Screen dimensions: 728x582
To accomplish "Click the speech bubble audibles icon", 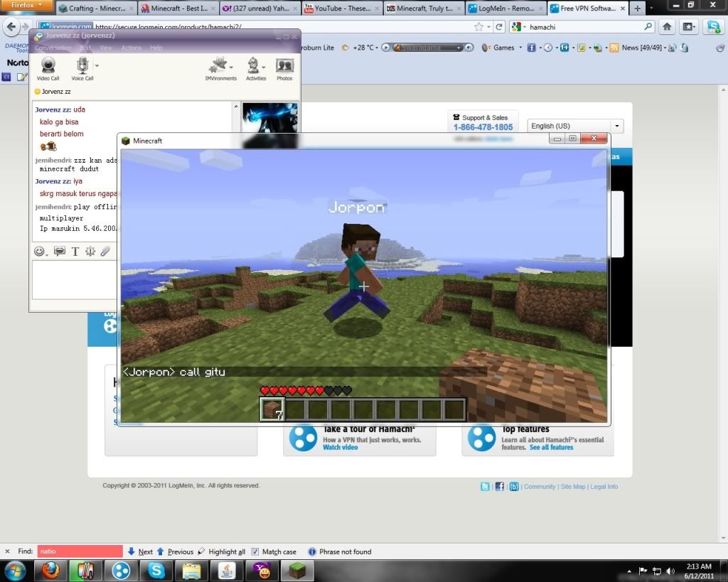I will point(60,251).
